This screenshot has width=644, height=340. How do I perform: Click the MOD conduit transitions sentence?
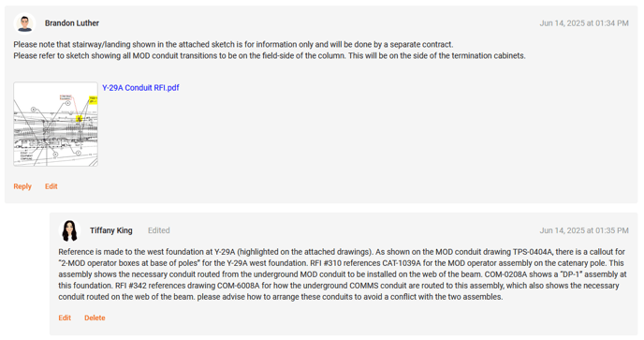(270, 55)
